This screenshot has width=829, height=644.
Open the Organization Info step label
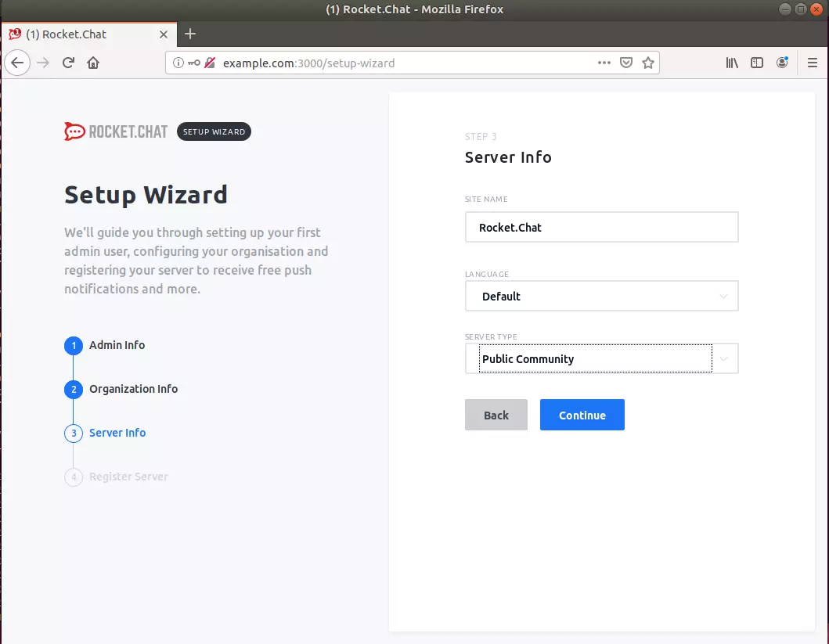(x=133, y=389)
